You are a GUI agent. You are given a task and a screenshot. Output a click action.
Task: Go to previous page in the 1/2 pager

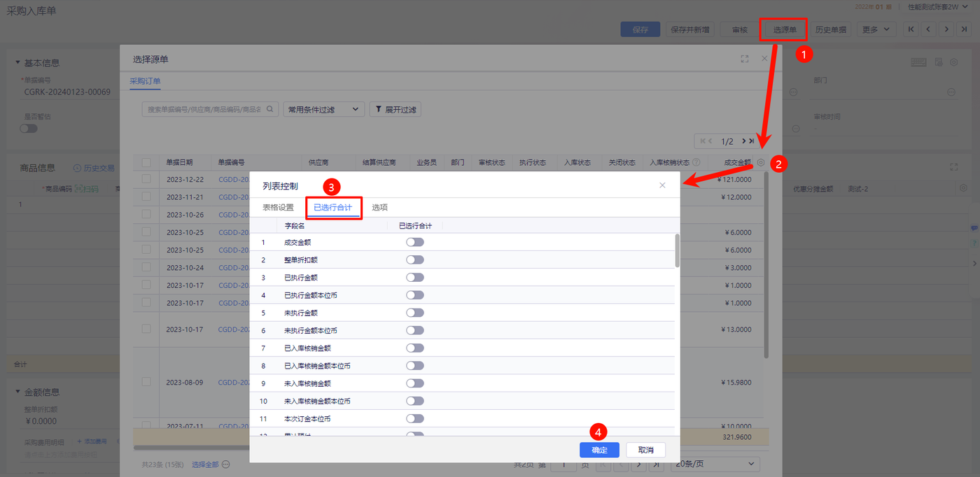[x=711, y=141]
